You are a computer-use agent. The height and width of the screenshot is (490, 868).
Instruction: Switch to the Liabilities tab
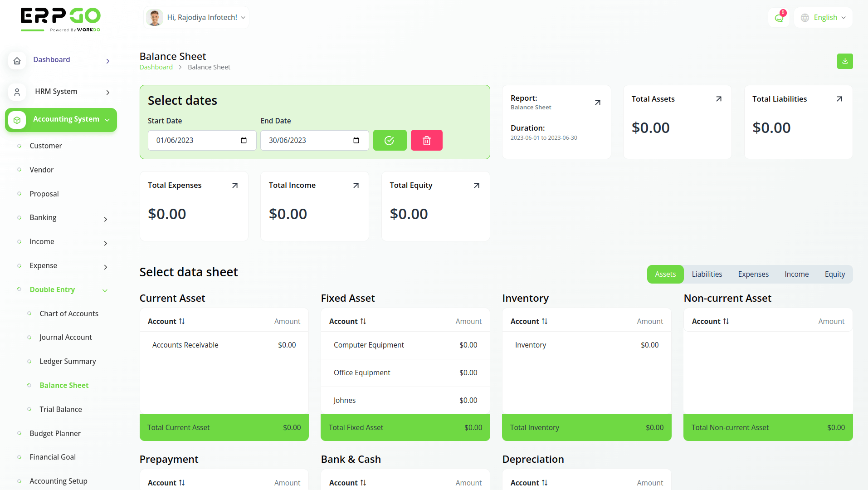point(707,274)
